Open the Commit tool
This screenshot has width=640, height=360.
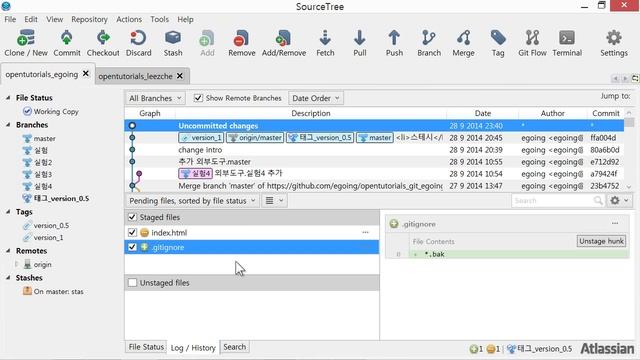pyautogui.click(x=67, y=38)
